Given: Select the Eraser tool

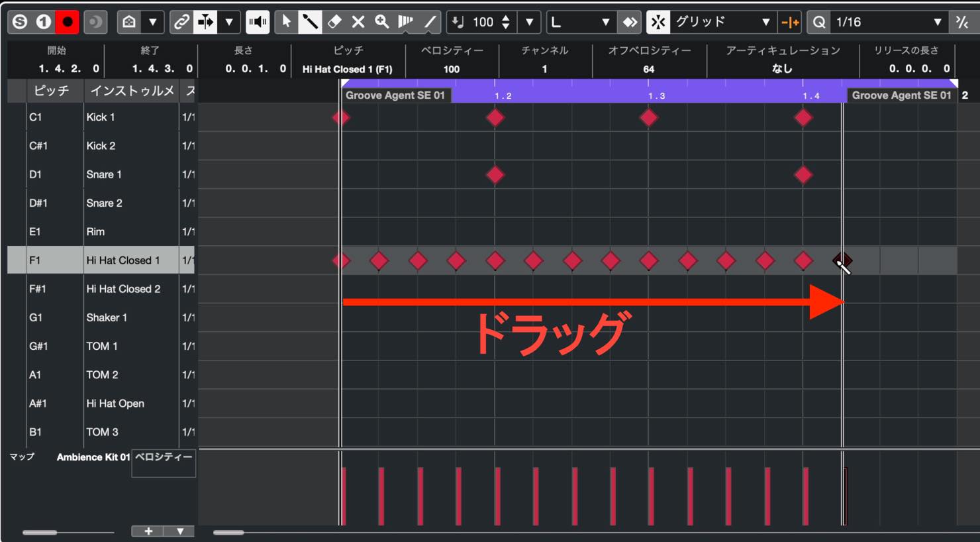Looking at the screenshot, I should point(334,22).
